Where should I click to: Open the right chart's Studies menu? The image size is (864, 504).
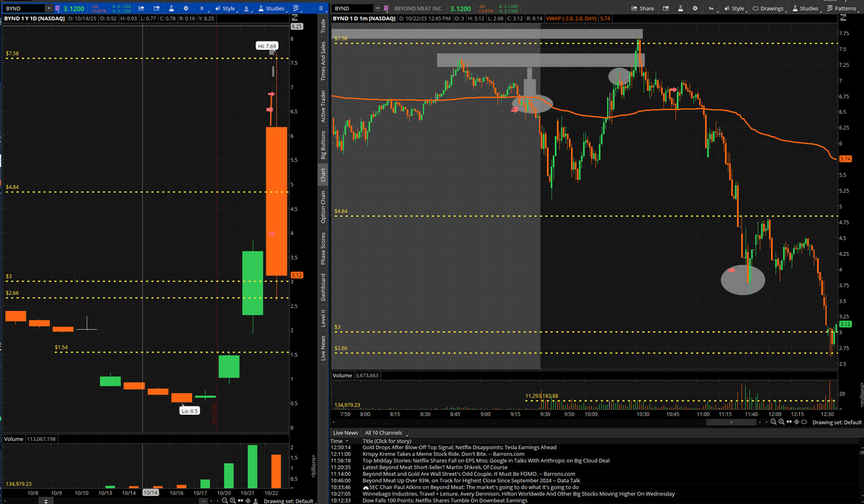pos(805,8)
